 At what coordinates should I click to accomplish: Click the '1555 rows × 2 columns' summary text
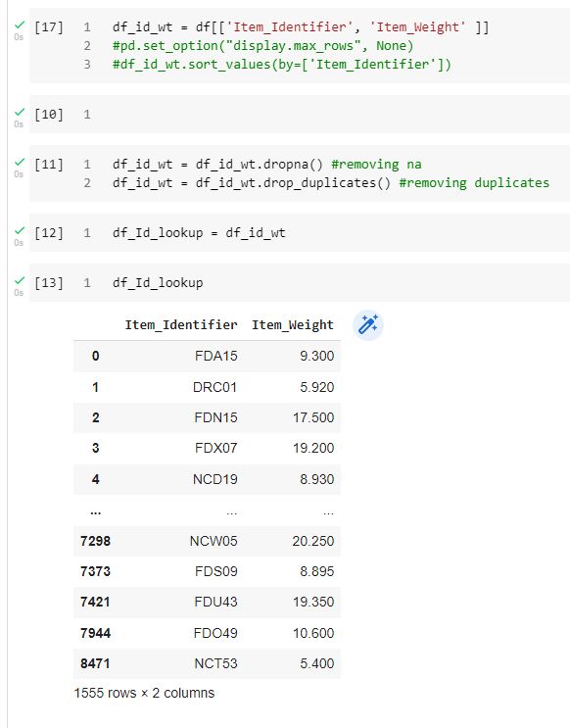point(144,693)
